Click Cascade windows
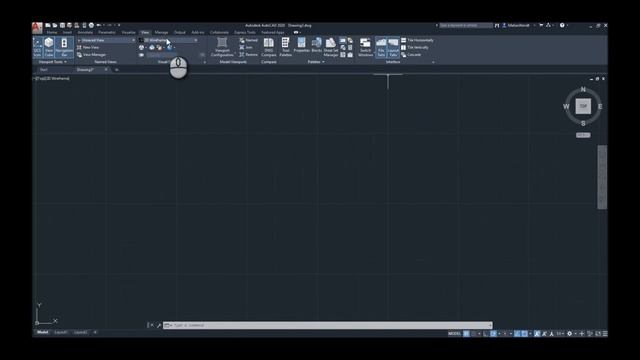640x360 pixels. pos(411,55)
